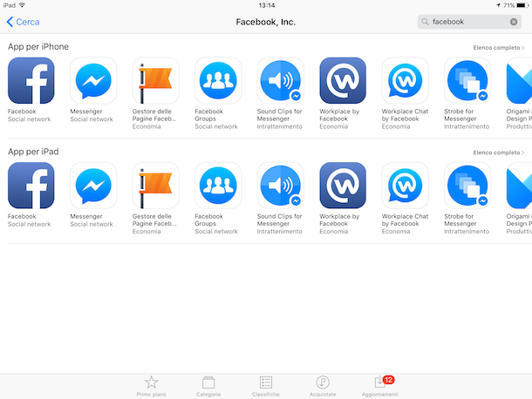Image resolution: width=532 pixels, height=399 pixels.
Task: Expand Elenco completo for iPhone apps
Action: (x=499, y=48)
